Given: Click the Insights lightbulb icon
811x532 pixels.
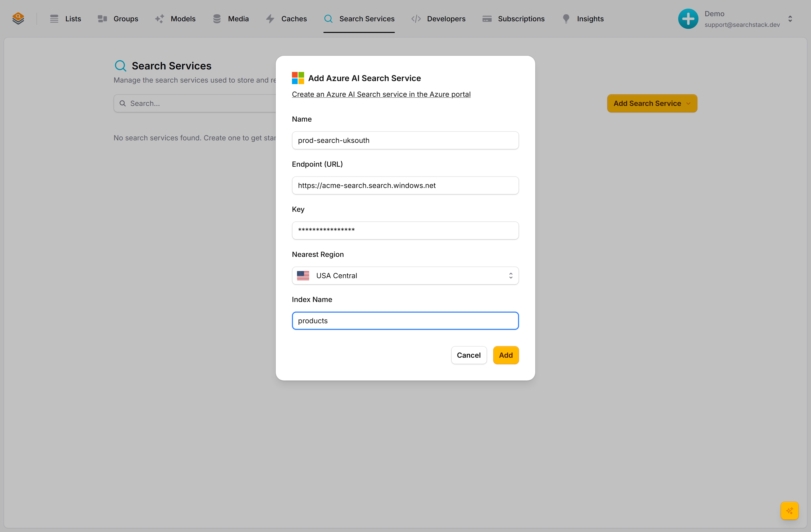Looking at the screenshot, I should [566, 19].
